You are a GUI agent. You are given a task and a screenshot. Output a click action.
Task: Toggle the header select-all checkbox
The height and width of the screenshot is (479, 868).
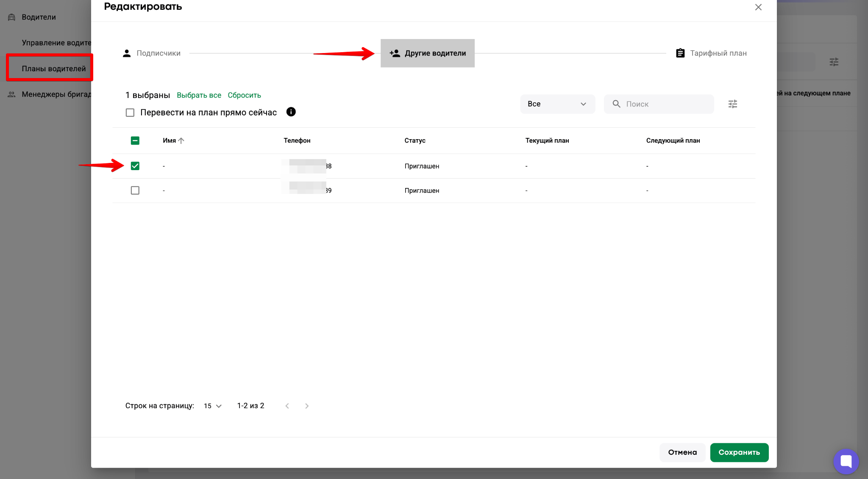coord(135,140)
